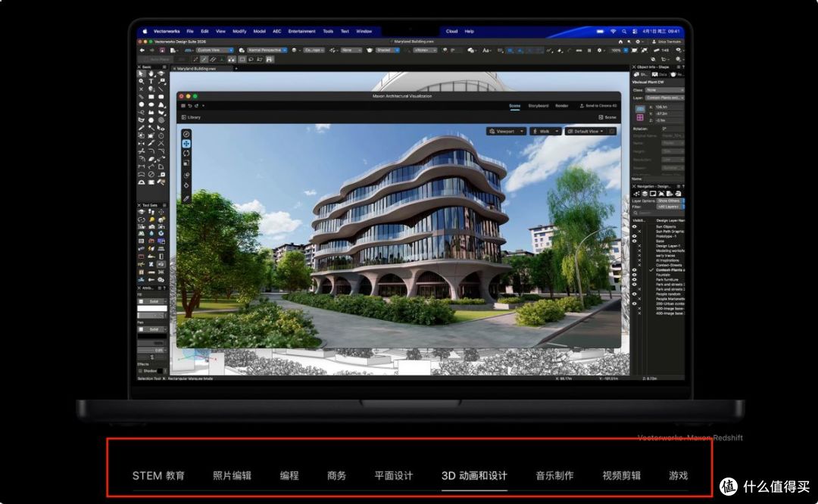Switch to the Storyboard tab
The width and height of the screenshot is (818, 504).
tap(538, 106)
